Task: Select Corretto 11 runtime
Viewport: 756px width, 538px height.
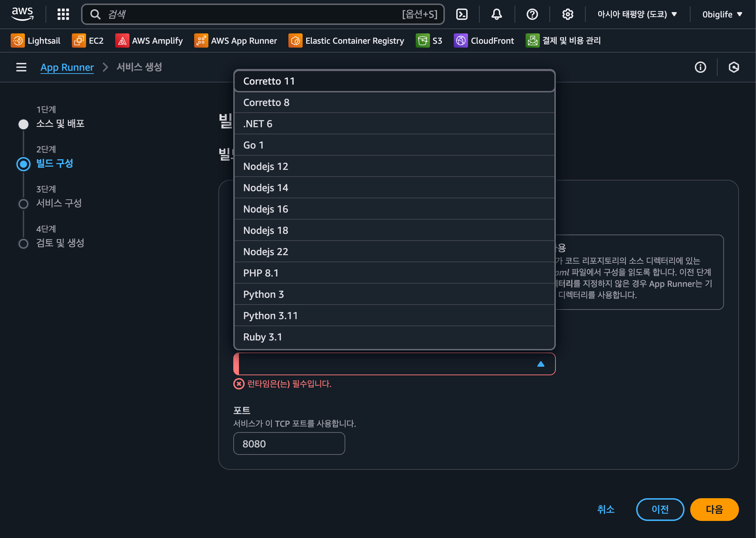Action: coord(394,81)
